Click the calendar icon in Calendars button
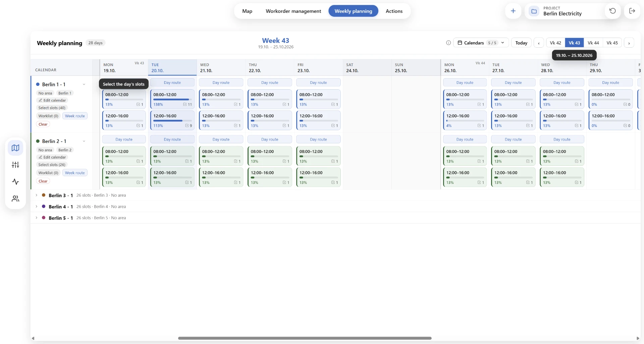This screenshot has height=344, width=644. [x=460, y=43]
